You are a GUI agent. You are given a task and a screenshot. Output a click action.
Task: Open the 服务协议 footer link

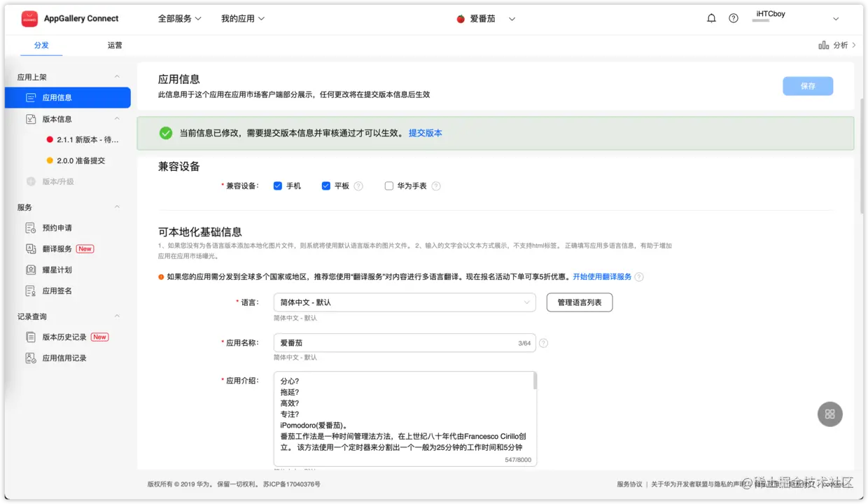(629, 484)
